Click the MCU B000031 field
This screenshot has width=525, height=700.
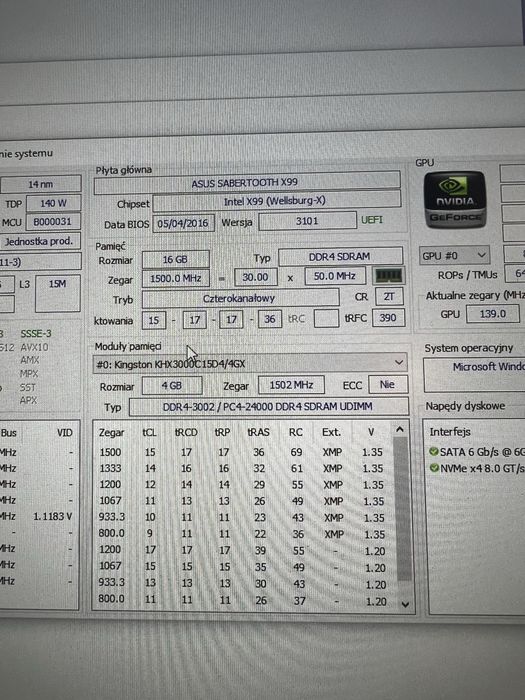pyautogui.click(x=54, y=222)
